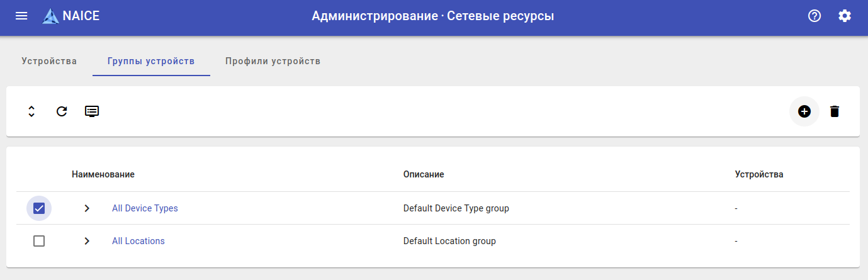The width and height of the screenshot is (868, 280).
Task: Select the Группы устройств tab
Action: coord(151,61)
